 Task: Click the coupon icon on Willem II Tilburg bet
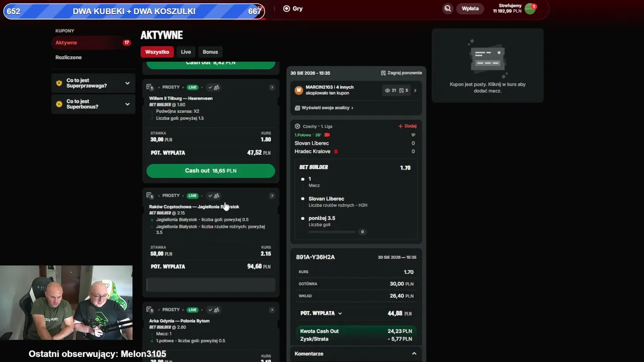pos(149,87)
